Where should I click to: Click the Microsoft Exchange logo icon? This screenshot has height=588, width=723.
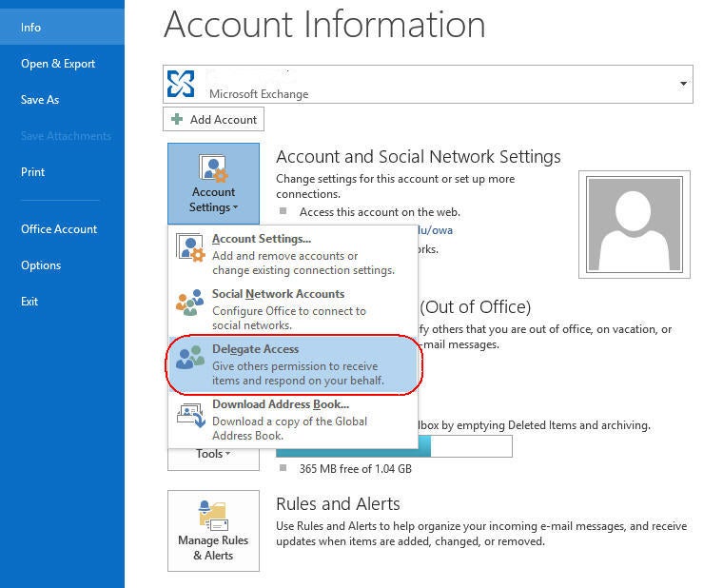(181, 84)
